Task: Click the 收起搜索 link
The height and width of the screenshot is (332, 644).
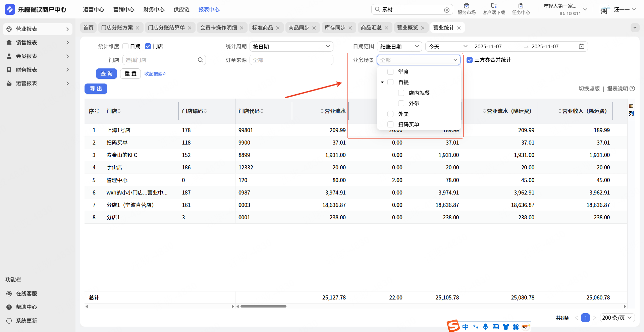Action: (155, 74)
